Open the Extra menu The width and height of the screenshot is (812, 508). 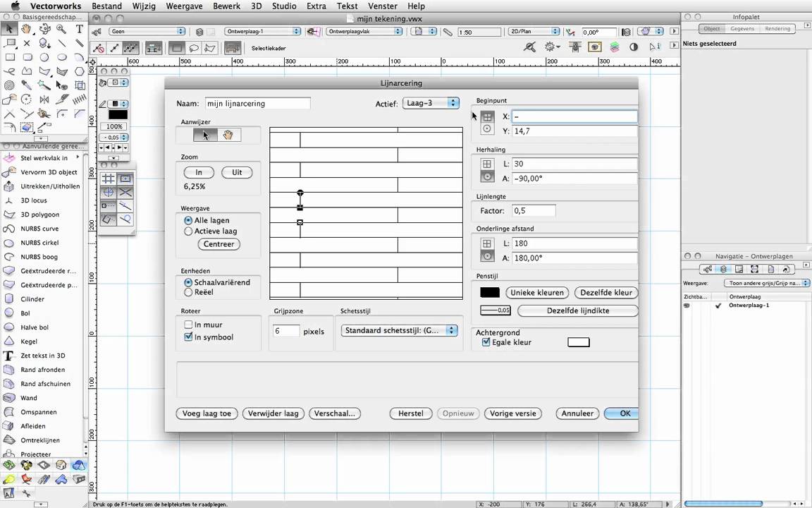[x=316, y=6]
